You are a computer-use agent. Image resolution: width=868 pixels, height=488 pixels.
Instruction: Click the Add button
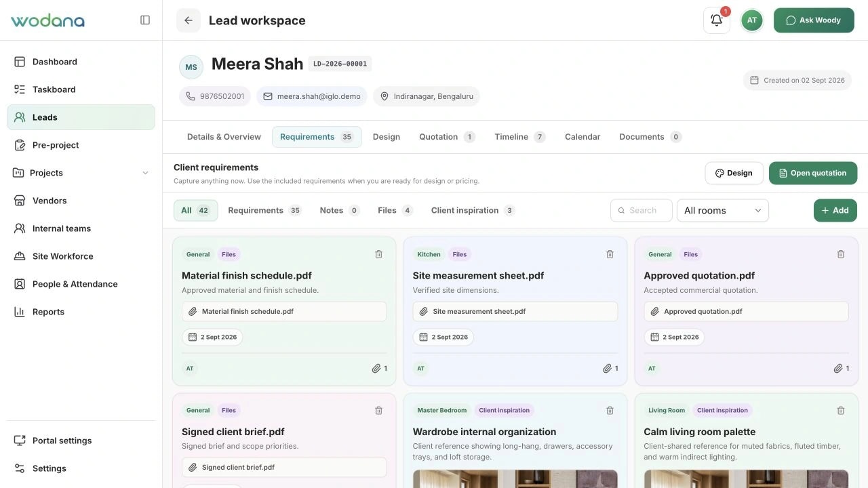835,211
